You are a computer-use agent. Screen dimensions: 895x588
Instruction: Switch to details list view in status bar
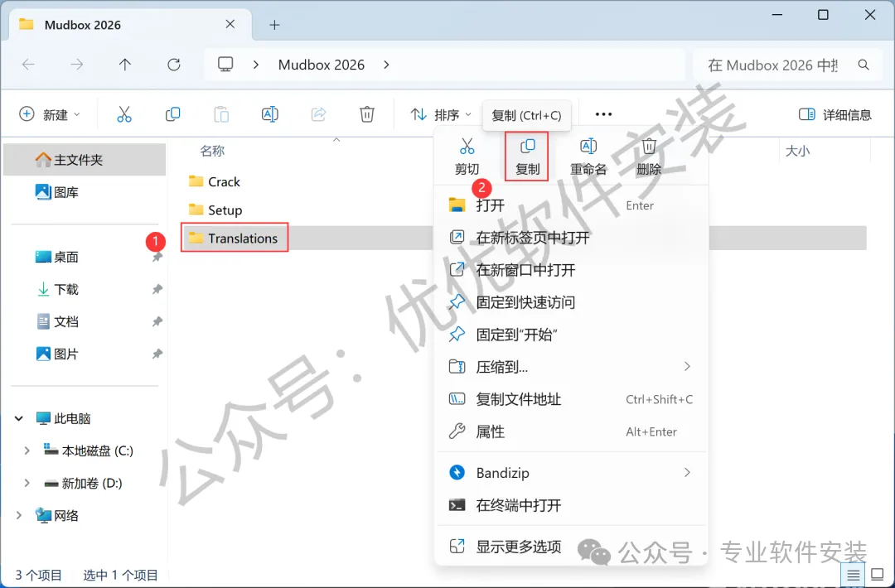853,574
